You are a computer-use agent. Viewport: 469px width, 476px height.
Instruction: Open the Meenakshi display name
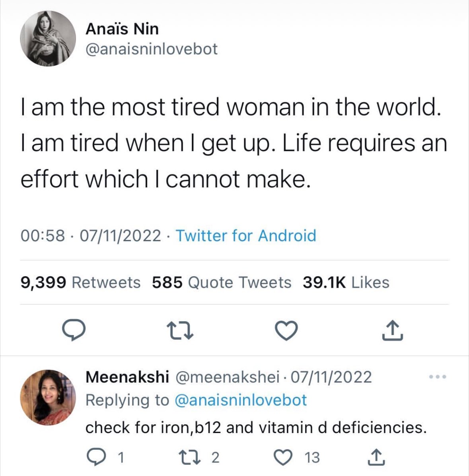(127, 377)
